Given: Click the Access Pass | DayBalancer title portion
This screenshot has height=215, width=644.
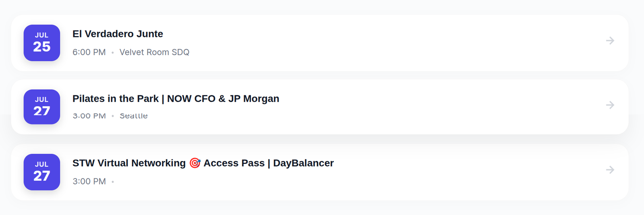Looking at the screenshot, I should click(269, 163).
